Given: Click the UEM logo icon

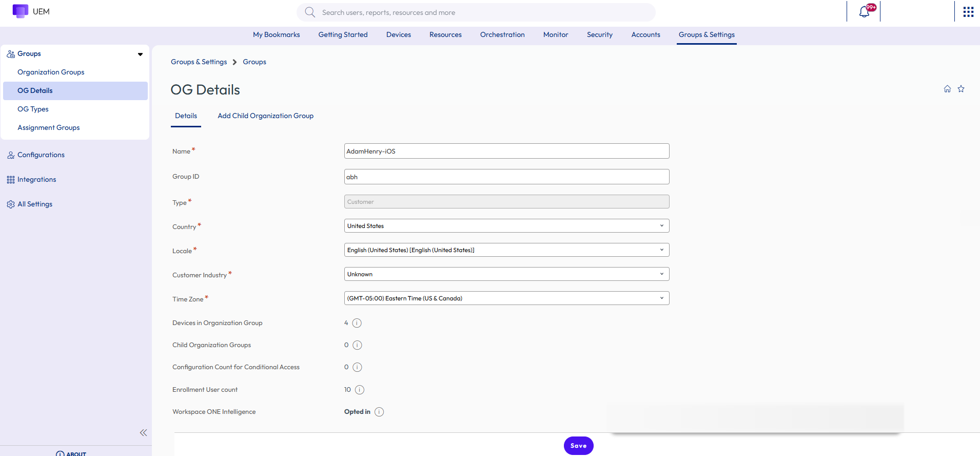Looking at the screenshot, I should point(21,11).
